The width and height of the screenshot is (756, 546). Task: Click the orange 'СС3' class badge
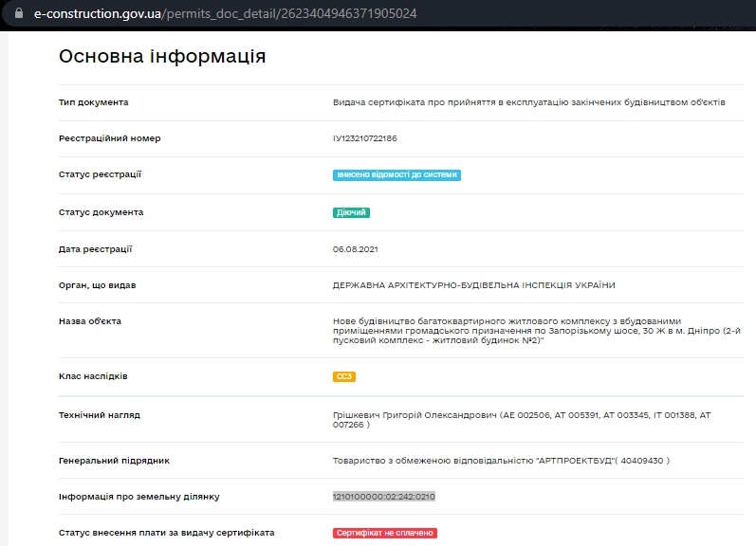344,376
